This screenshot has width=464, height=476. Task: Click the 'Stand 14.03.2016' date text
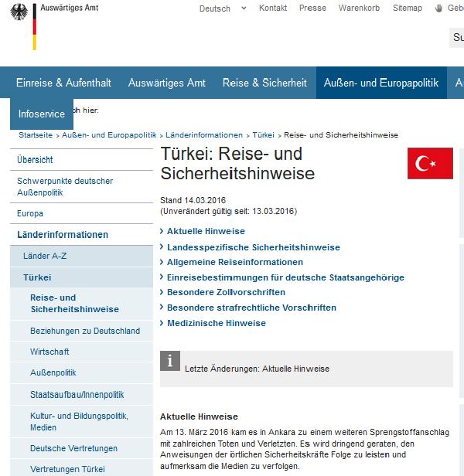coord(193,200)
